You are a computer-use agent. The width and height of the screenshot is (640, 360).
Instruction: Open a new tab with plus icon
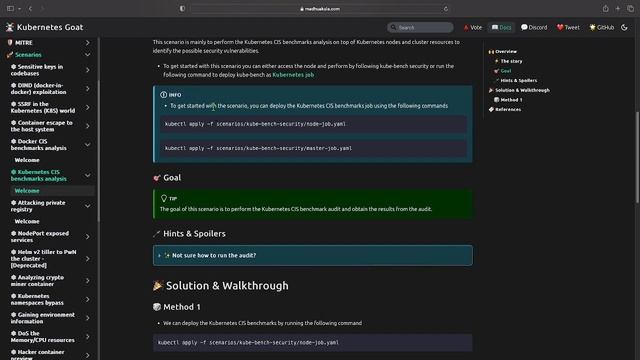point(618,9)
